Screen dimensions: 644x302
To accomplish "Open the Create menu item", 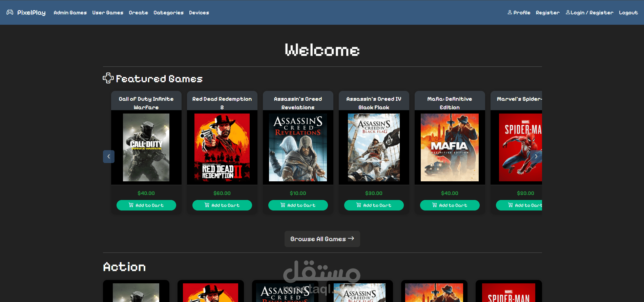I will (138, 13).
